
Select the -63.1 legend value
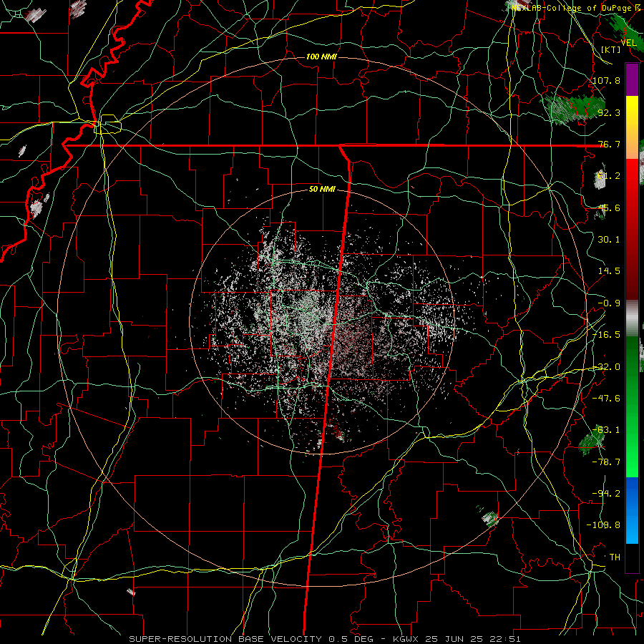(x=607, y=430)
